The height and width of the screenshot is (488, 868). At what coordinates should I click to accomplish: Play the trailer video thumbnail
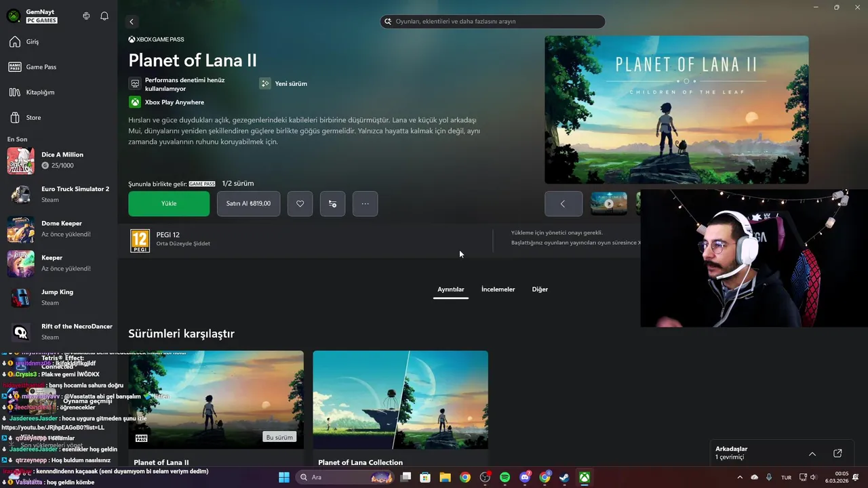(608, 204)
